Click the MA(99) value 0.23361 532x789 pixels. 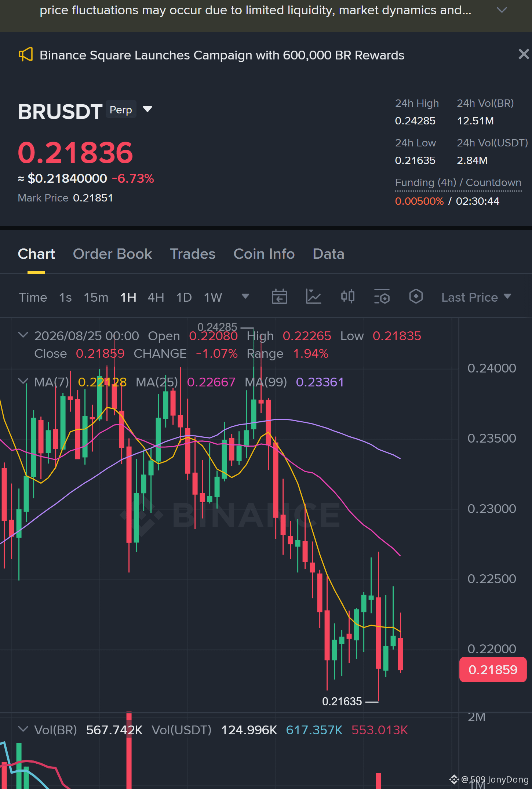coord(320,382)
